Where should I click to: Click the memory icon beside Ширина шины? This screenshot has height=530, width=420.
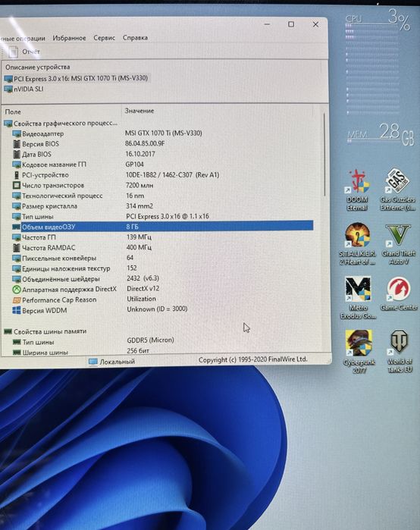tap(17, 353)
